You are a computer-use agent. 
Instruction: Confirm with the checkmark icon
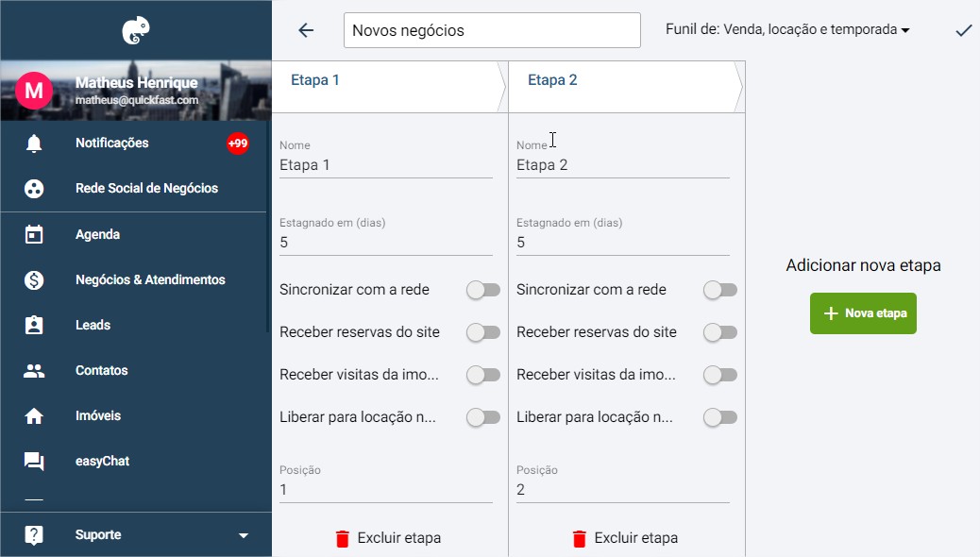point(963,30)
